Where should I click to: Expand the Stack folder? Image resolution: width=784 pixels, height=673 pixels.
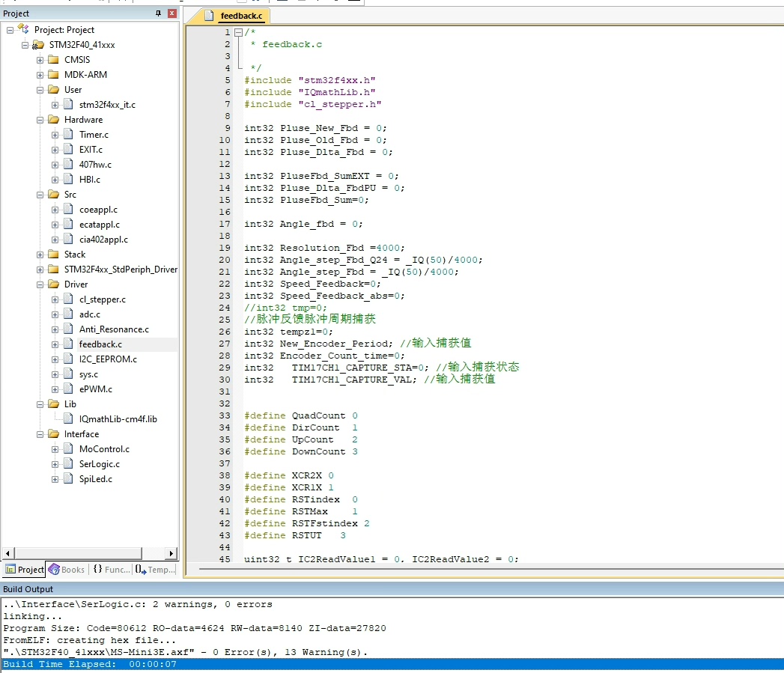pos(40,255)
